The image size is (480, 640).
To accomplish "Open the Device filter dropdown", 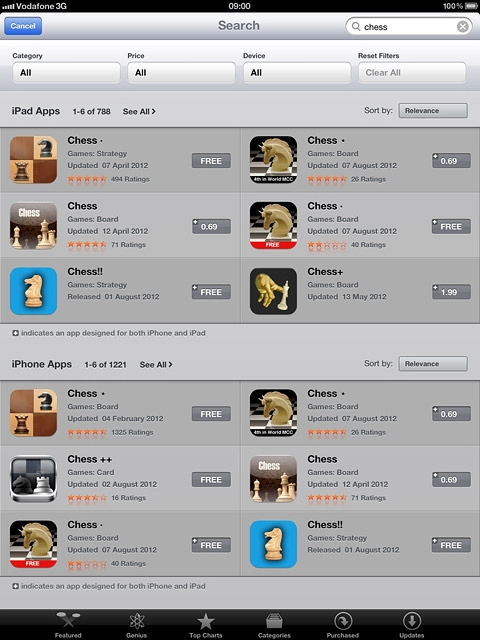I will tap(297, 73).
